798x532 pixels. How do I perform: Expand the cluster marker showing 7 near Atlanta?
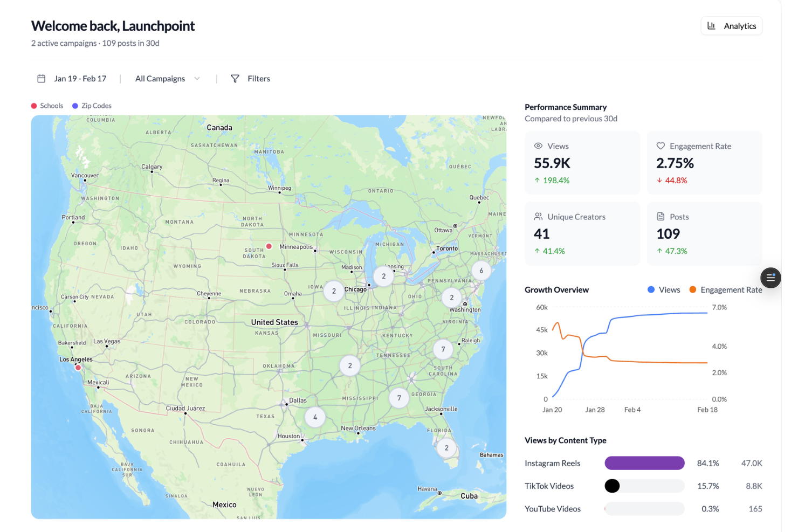click(399, 398)
